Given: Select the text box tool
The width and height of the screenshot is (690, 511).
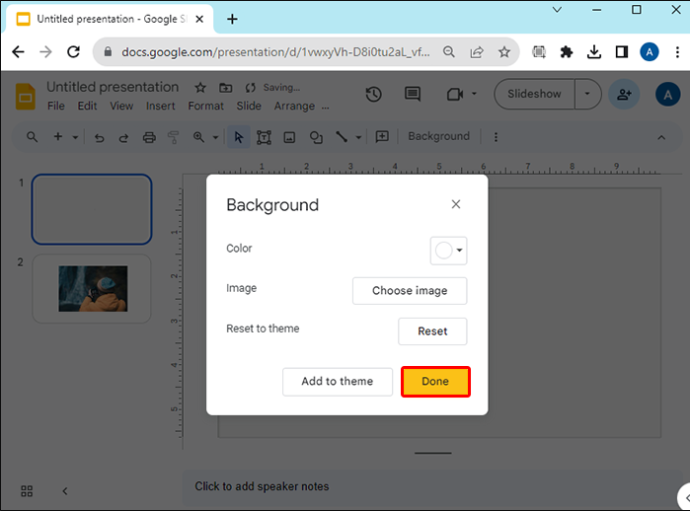Looking at the screenshot, I should click(264, 137).
